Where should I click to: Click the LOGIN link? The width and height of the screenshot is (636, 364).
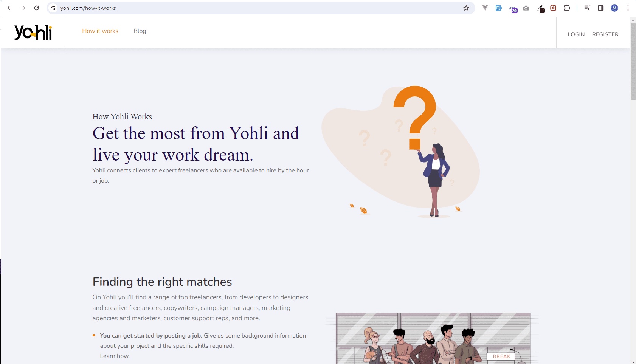tap(576, 34)
